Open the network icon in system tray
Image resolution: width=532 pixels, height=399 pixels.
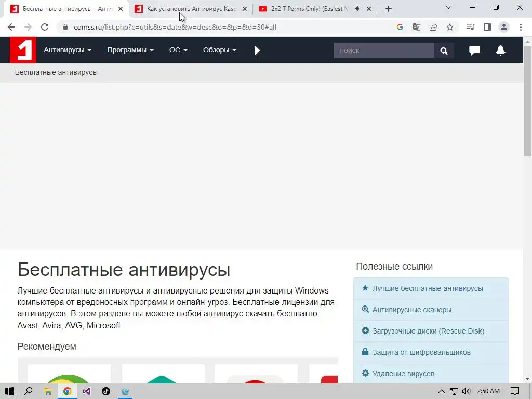[x=454, y=391]
